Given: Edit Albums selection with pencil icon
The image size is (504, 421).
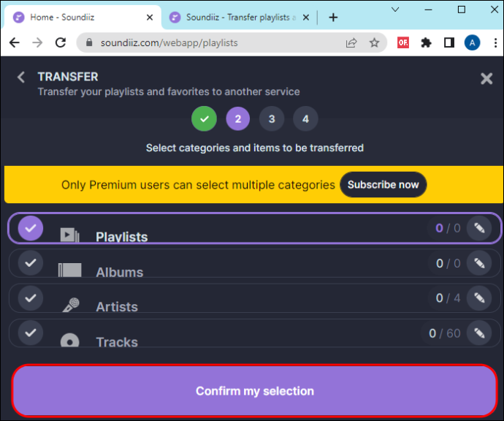Looking at the screenshot, I should click(479, 263).
